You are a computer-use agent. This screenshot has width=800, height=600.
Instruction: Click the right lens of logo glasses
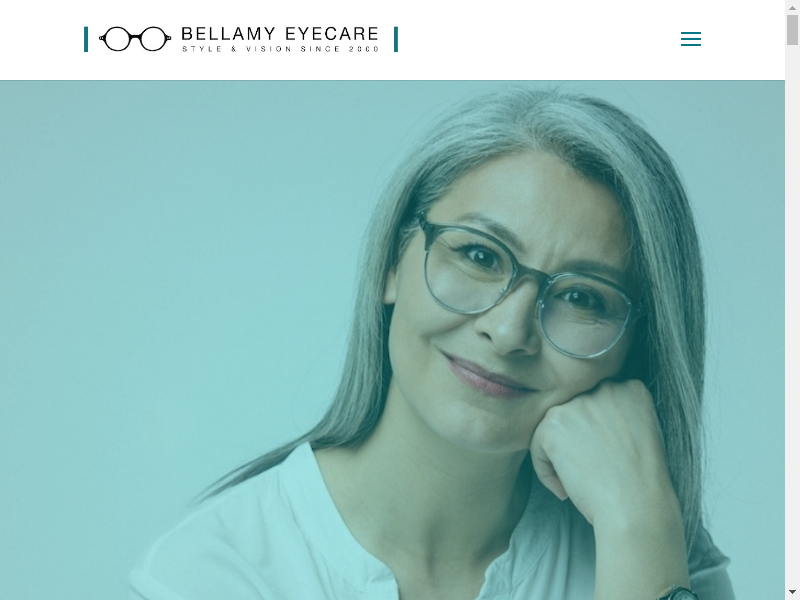tap(153, 39)
